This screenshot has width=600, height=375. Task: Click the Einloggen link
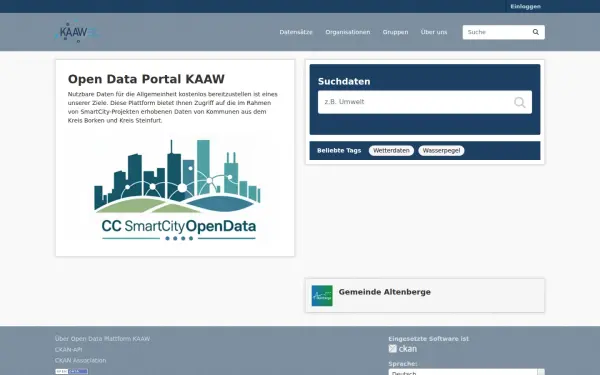click(525, 7)
